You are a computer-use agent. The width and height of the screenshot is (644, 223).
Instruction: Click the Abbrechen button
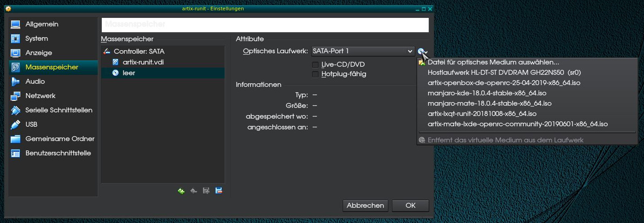365,206
